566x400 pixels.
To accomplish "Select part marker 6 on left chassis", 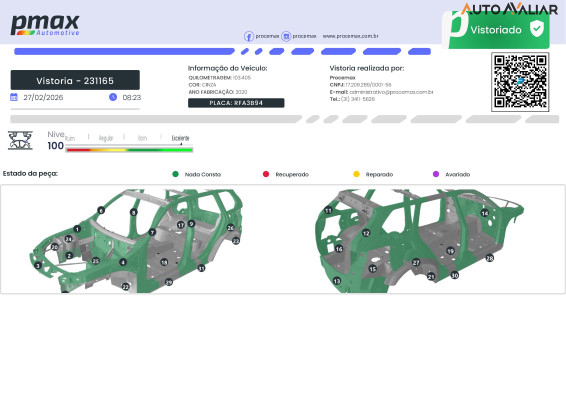I will point(101,210).
